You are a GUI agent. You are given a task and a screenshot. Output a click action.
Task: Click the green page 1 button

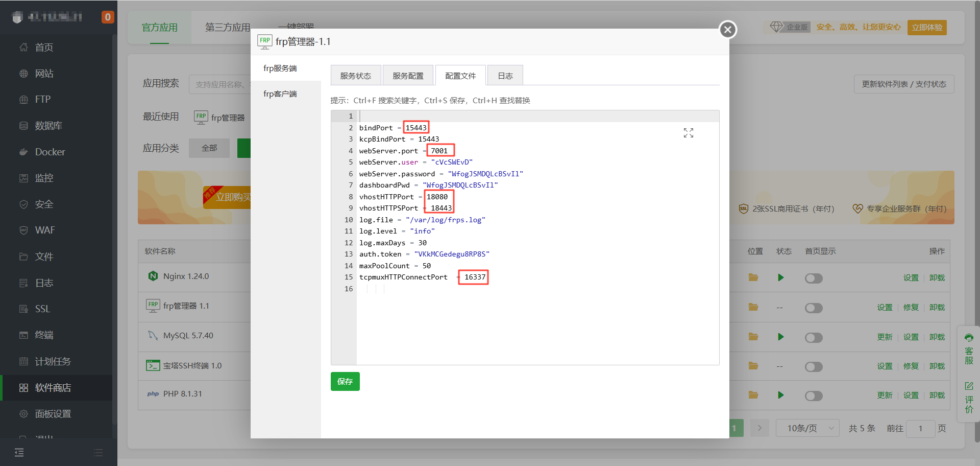click(734, 428)
